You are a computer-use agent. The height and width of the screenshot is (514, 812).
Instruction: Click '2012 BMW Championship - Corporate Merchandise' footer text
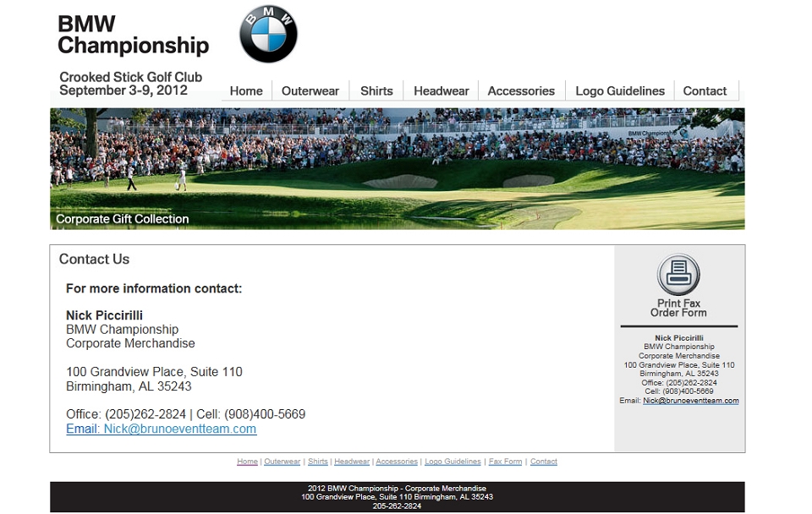tap(397, 488)
